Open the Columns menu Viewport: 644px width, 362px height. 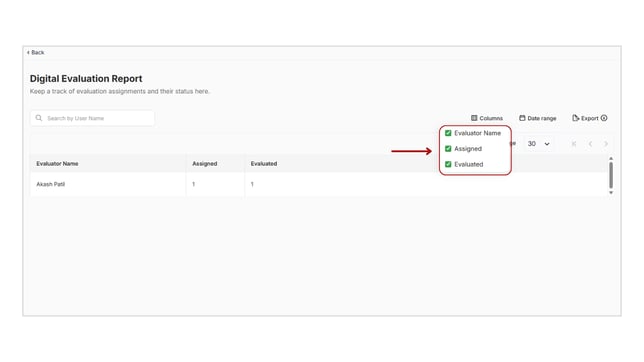(x=487, y=118)
